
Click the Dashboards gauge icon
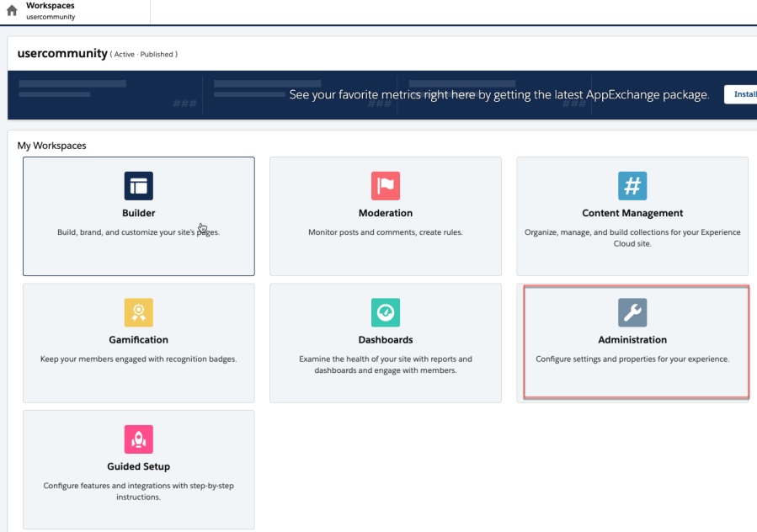[x=386, y=312]
